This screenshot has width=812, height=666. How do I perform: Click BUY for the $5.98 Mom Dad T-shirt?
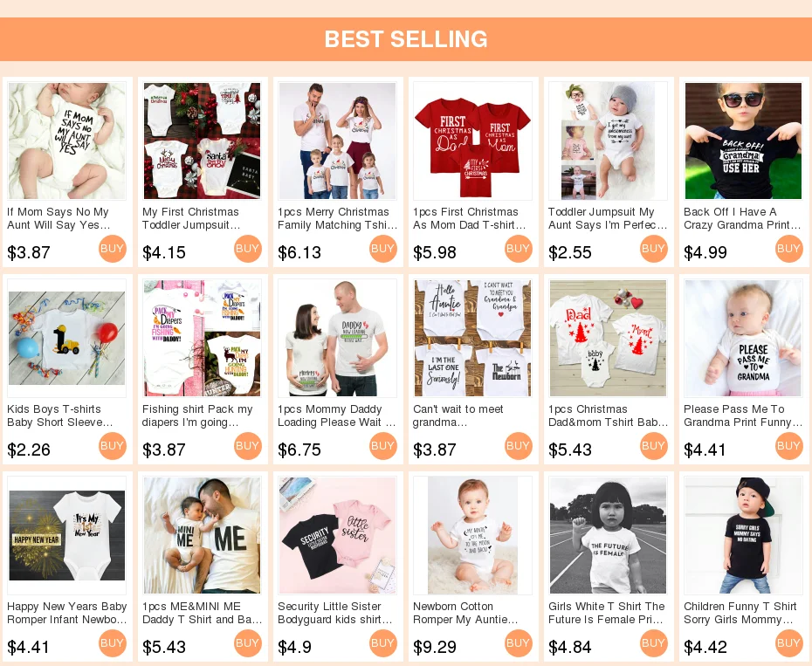(519, 249)
